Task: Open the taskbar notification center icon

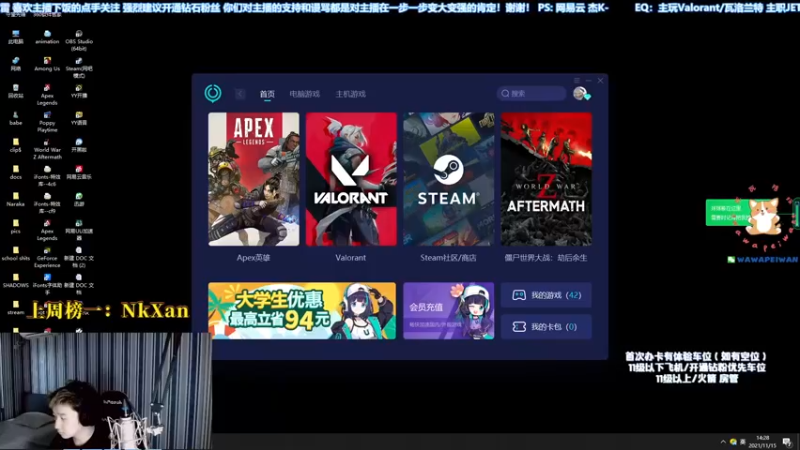Action: [787, 441]
